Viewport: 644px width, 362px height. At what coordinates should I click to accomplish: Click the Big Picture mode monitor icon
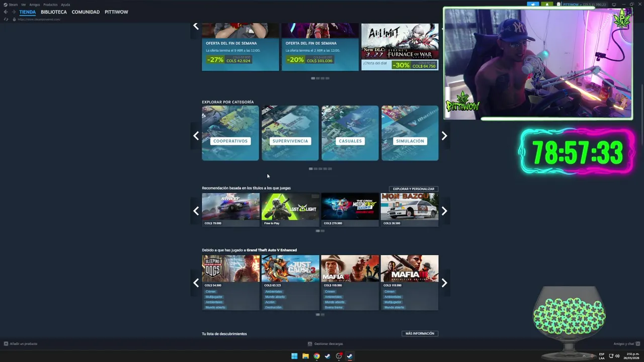613,5
